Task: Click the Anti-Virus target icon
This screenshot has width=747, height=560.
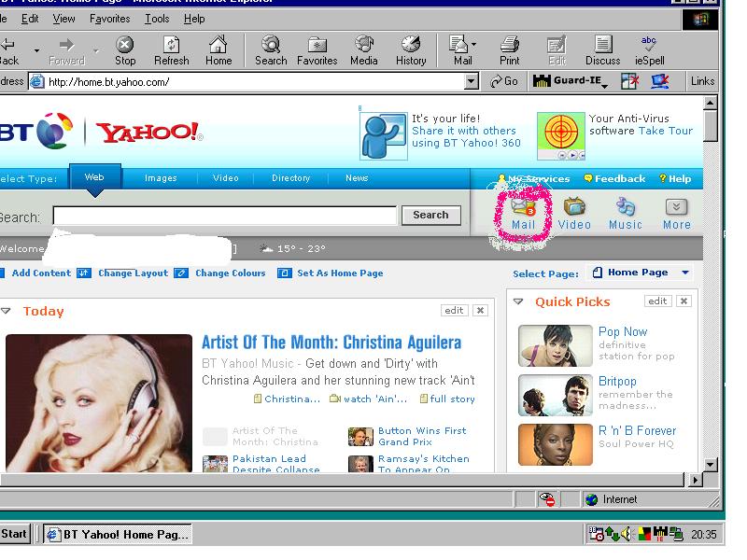Action: click(x=561, y=136)
